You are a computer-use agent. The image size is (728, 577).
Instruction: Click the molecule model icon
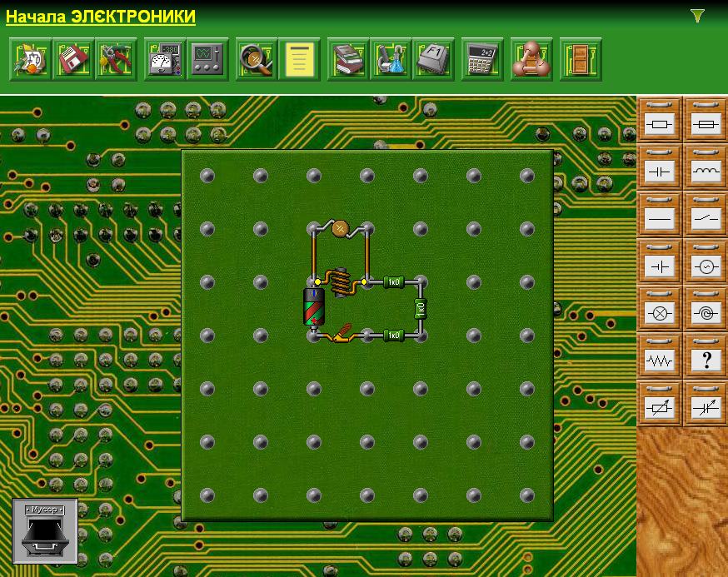pos(531,59)
